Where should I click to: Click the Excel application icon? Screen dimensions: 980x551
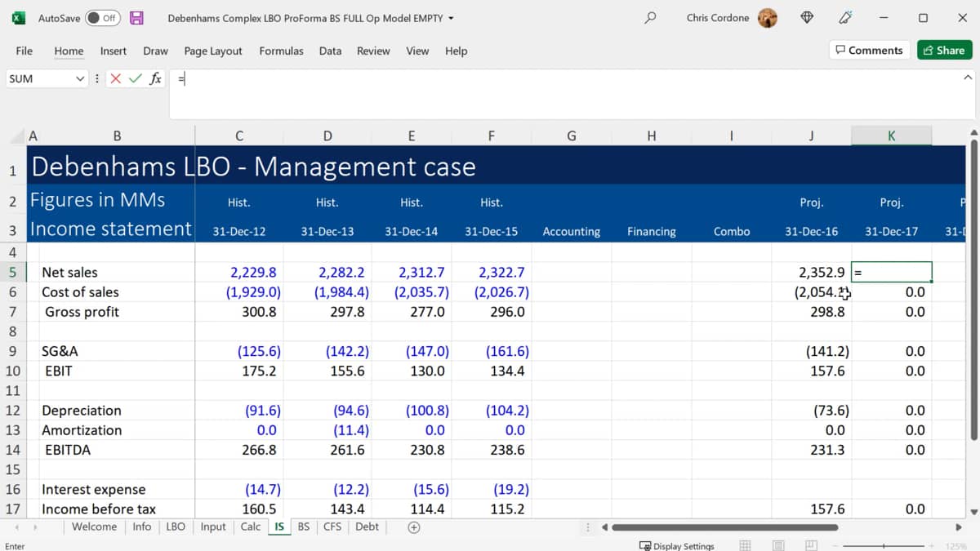pyautogui.click(x=18, y=18)
